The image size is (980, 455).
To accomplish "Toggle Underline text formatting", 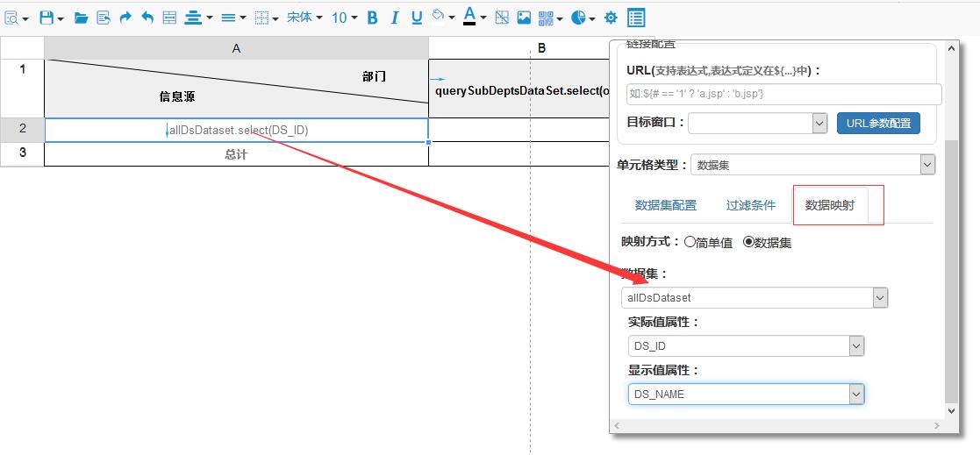I will [416, 18].
